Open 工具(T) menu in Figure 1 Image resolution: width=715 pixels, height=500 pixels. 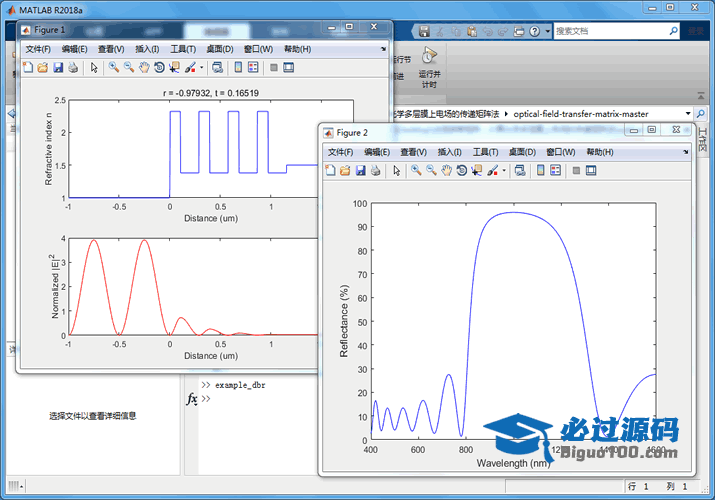click(x=183, y=49)
